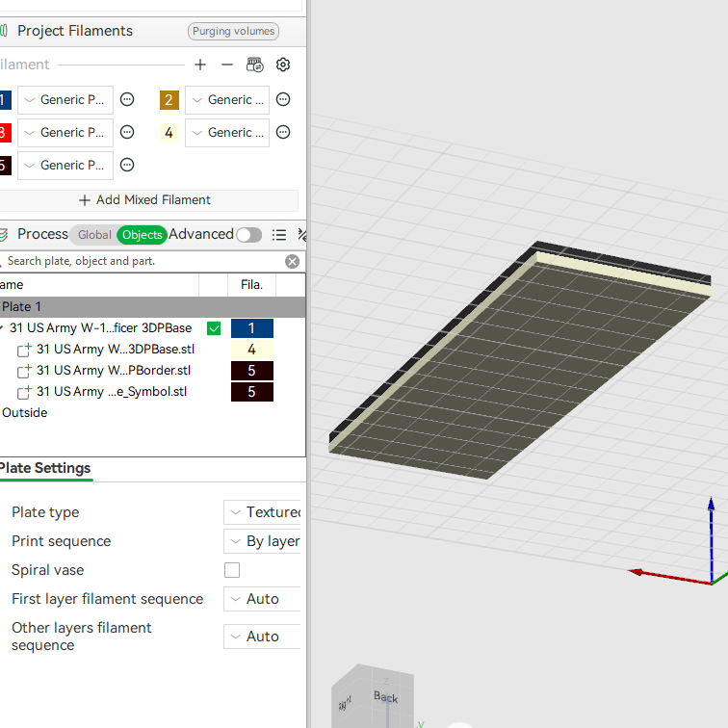Select the PBorder.stl part in tree
The width and height of the screenshot is (728, 728).
click(x=114, y=371)
